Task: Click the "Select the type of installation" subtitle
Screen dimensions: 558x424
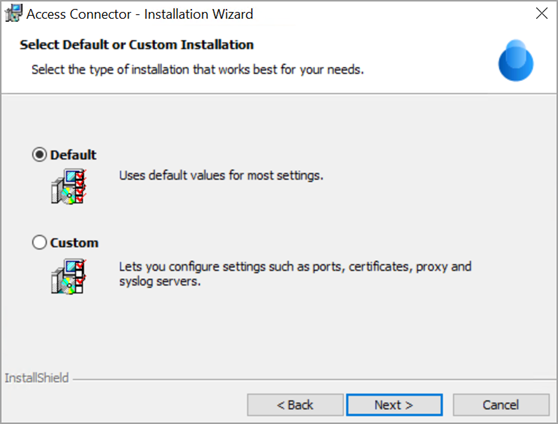Action: click(198, 69)
